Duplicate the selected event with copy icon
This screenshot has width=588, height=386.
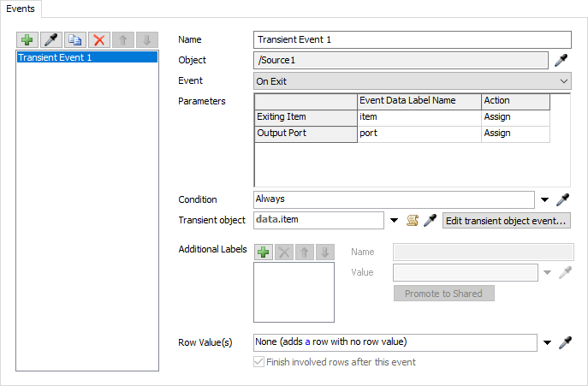point(76,40)
